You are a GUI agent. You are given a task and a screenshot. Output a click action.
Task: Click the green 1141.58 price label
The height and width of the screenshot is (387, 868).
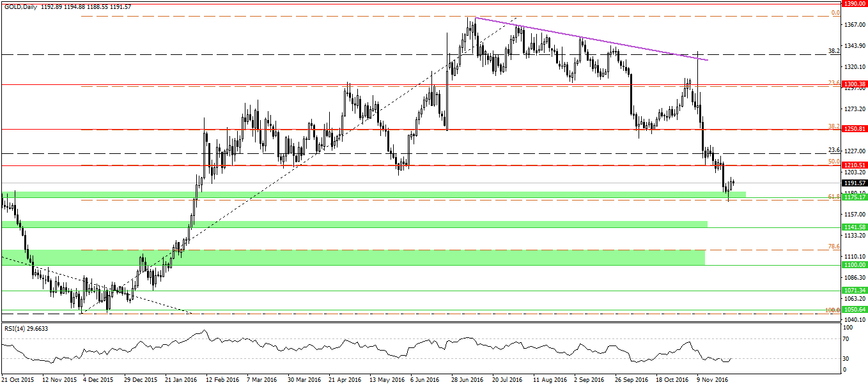pos(854,227)
